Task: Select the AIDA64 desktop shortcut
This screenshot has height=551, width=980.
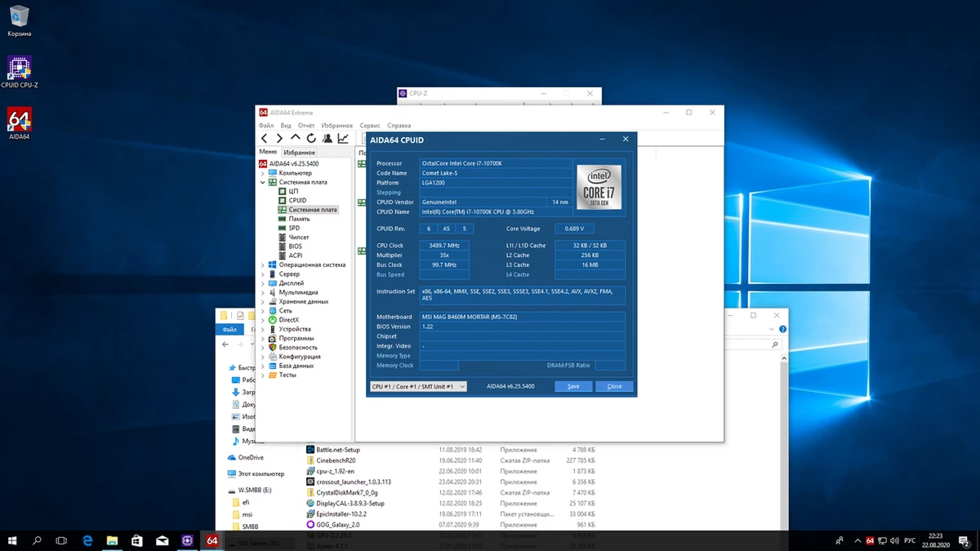Action: pos(19,124)
